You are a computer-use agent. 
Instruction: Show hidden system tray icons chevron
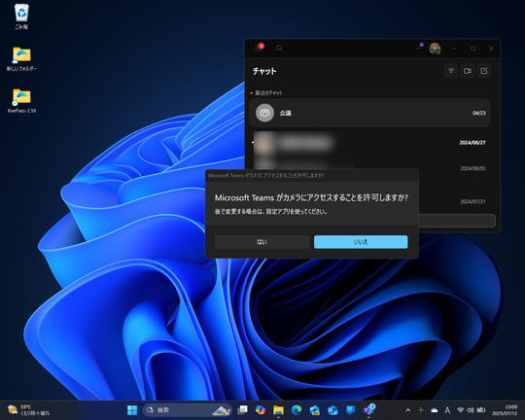[x=407, y=410]
